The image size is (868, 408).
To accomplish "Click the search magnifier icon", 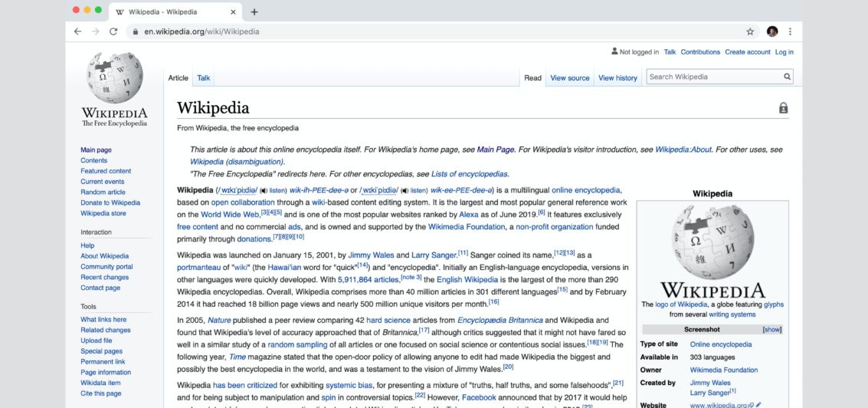I will 787,77.
